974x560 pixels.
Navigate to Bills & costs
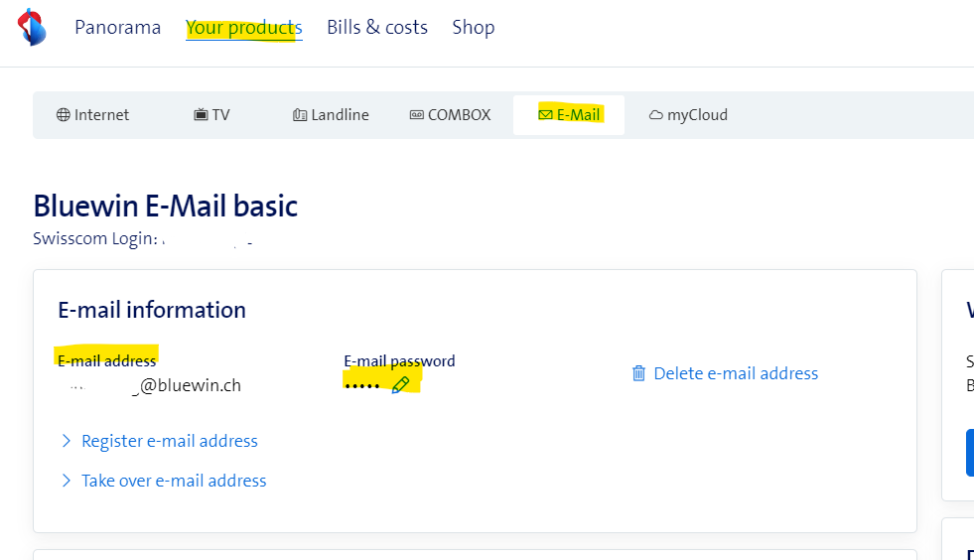376,27
